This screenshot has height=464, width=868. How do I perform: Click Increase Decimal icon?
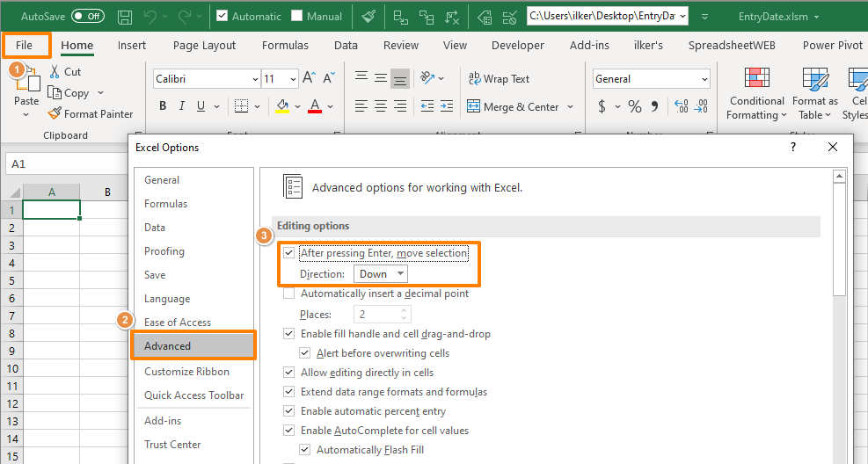tap(681, 106)
